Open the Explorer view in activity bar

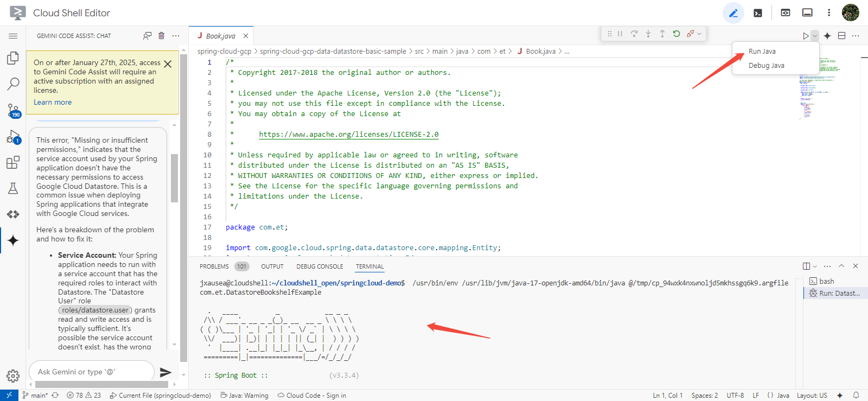click(x=13, y=58)
